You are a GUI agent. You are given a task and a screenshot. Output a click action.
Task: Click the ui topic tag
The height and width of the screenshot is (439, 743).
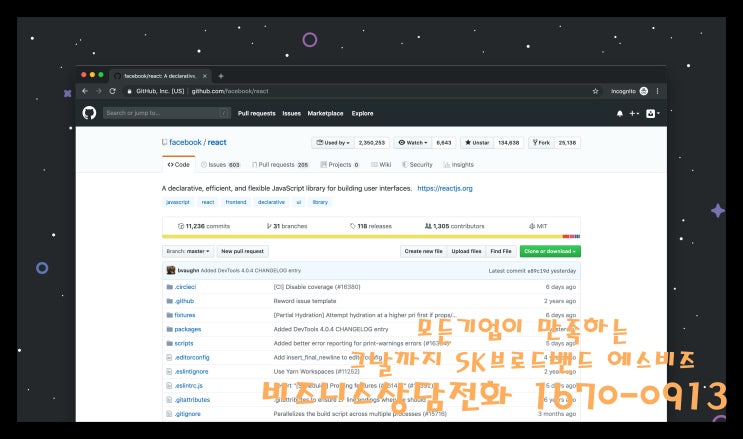(299, 202)
